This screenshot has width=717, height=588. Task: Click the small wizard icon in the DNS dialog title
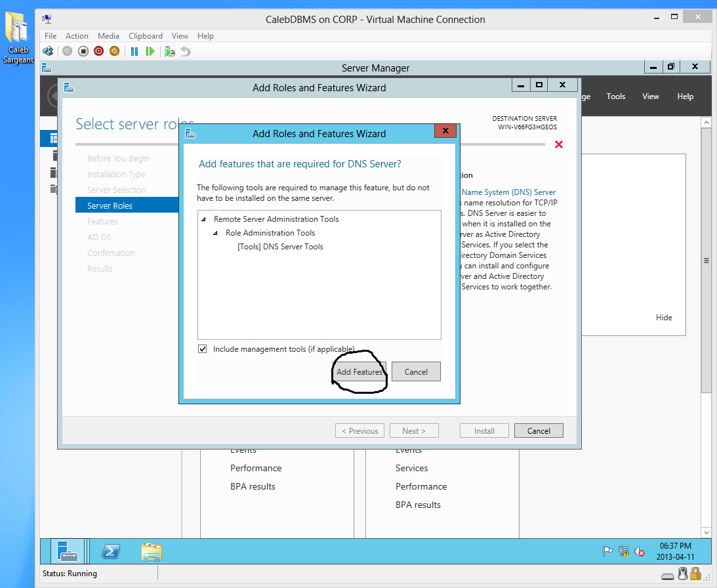190,134
